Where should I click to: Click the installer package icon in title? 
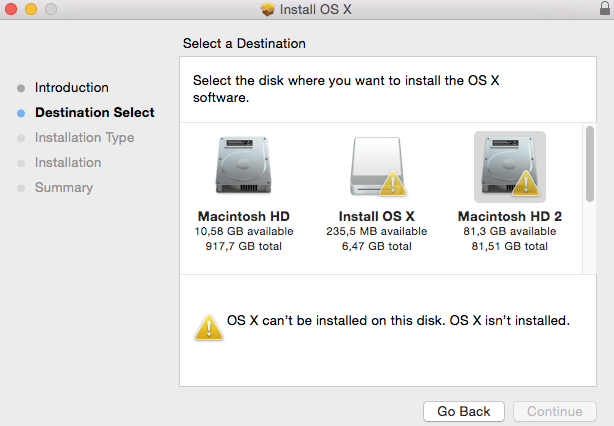pos(268,9)
